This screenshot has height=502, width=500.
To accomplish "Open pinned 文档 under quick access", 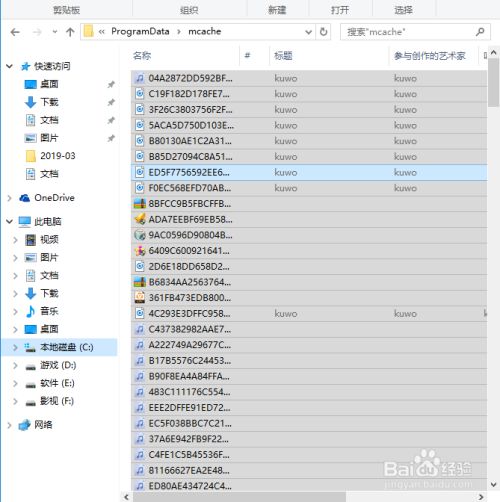I will 49,120.
